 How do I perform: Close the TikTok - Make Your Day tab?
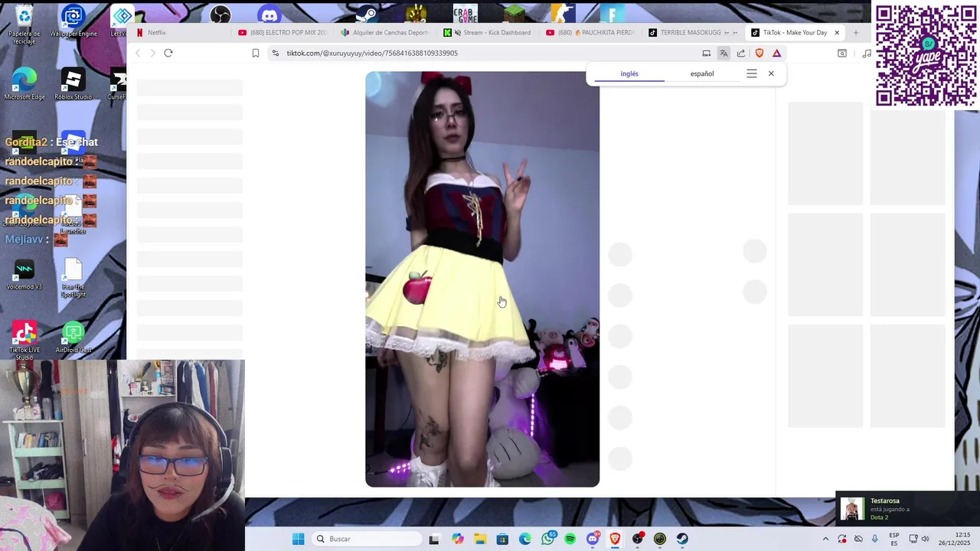point(837,33)
